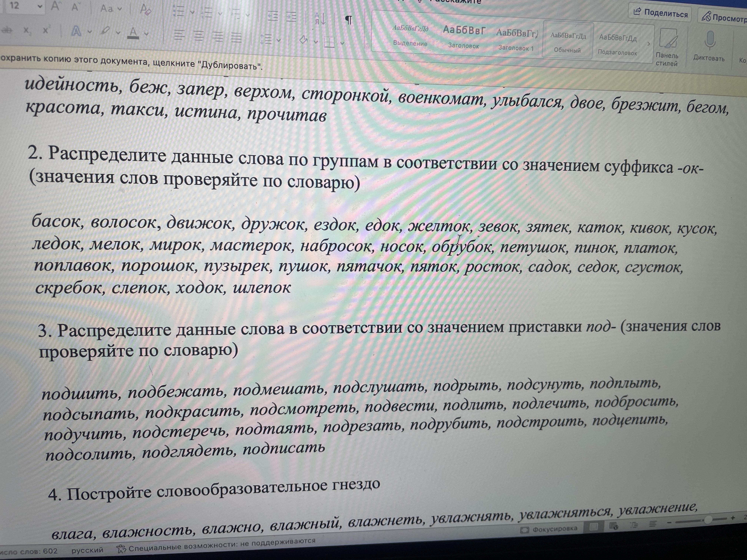Select the Заголовок 1 style
The width and height of the screenshot is (747, 560).
(517, 40)
